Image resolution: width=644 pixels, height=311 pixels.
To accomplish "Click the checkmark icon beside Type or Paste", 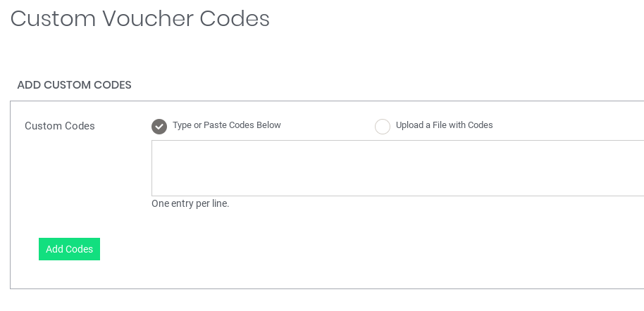I will 159,126.
